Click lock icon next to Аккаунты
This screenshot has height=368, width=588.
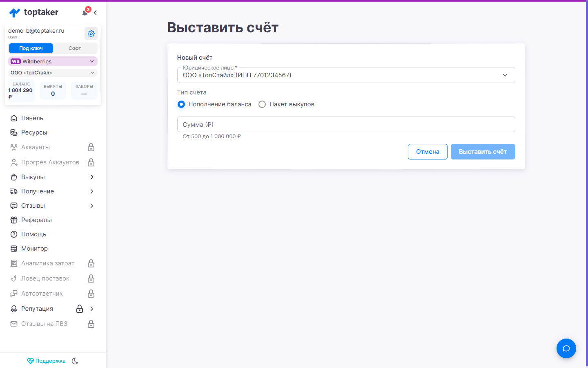pos(91,147)
